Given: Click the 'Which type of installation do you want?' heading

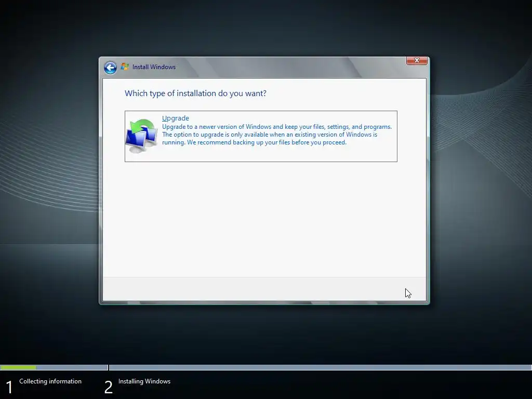Looking at the screenshot, I should pyautogui.click(x=195, y=94).
